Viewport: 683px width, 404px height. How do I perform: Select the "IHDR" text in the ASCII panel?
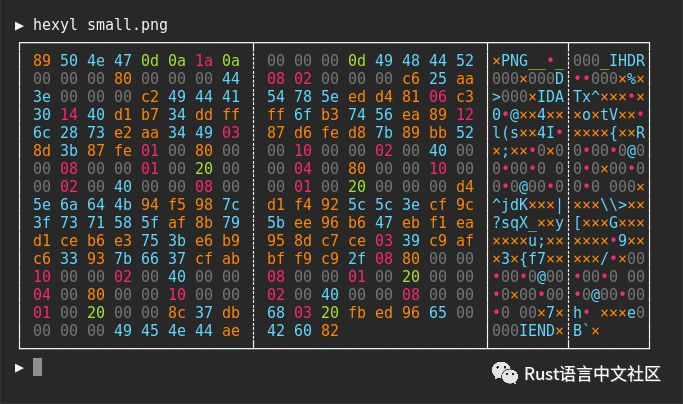click(x=627, y=61)
